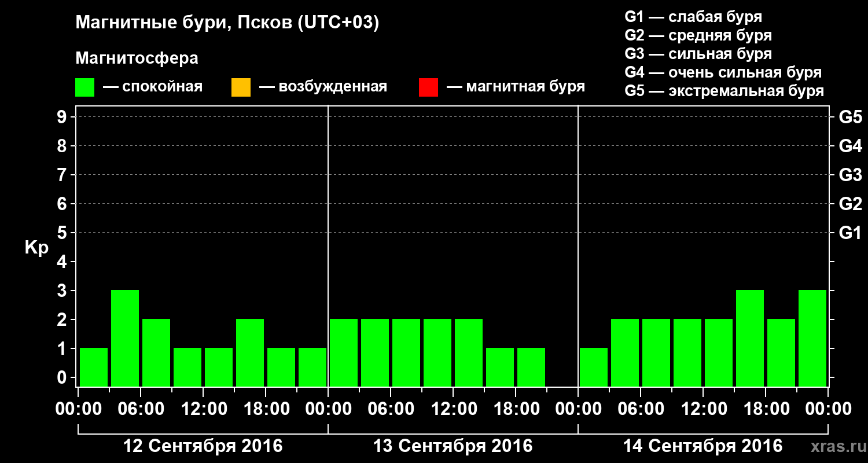Click the '00:00' label between 13 and 14 September
Viewport: 868px width, 463px height.
tap(578, 410)
